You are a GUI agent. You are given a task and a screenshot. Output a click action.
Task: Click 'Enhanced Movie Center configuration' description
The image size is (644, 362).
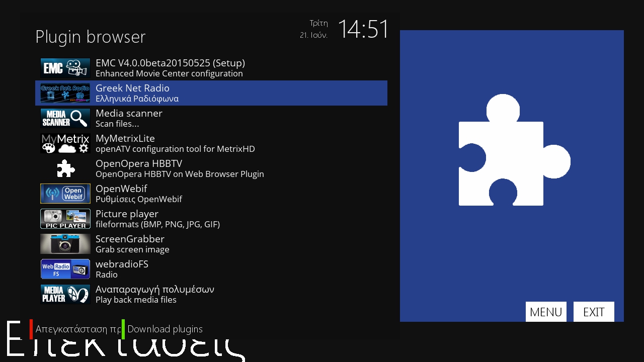point(169,73)
